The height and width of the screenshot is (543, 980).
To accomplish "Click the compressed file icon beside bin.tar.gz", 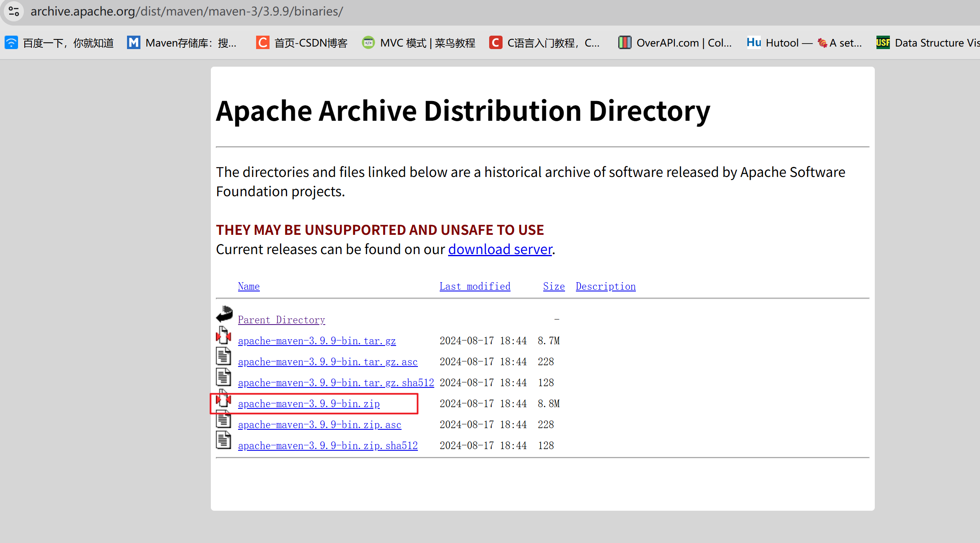I will click(223, 335).
